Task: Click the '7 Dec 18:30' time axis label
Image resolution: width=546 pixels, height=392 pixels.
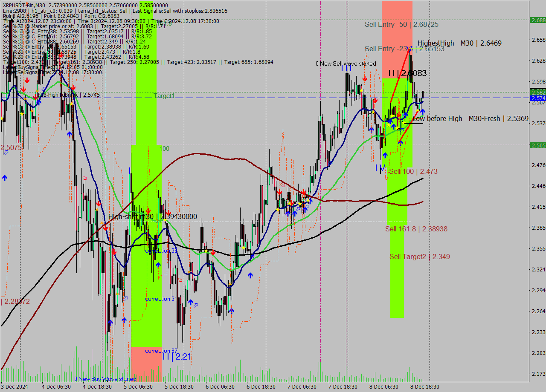Action: [x=343, y=387]
